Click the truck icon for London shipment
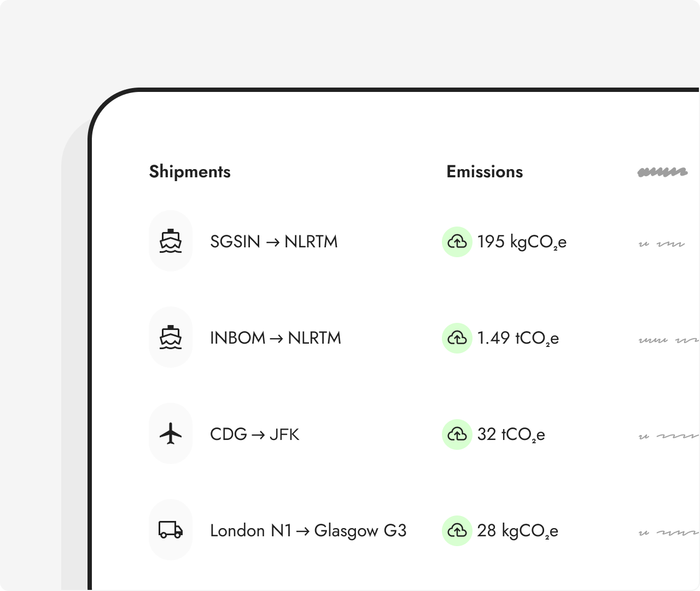 (x=171, y=530)
